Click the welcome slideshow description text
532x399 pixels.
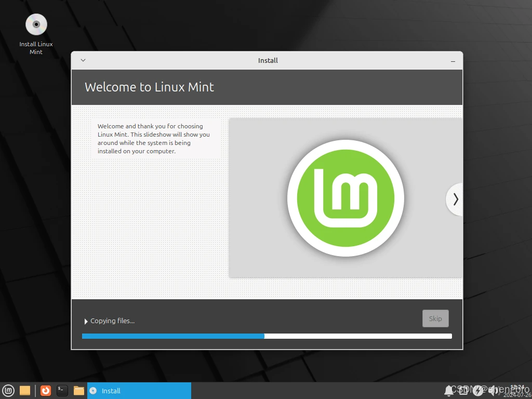click(x=154, y=139)
